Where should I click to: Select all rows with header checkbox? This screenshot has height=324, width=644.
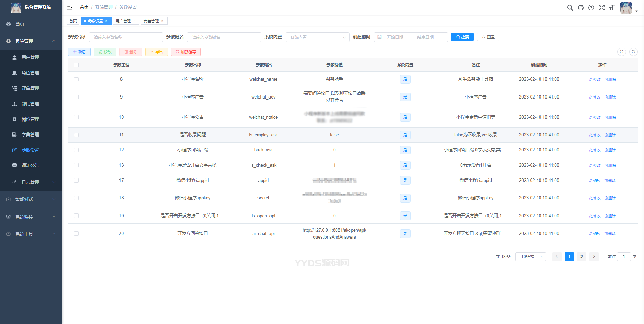pyautogui.click(x=76, y=65)
